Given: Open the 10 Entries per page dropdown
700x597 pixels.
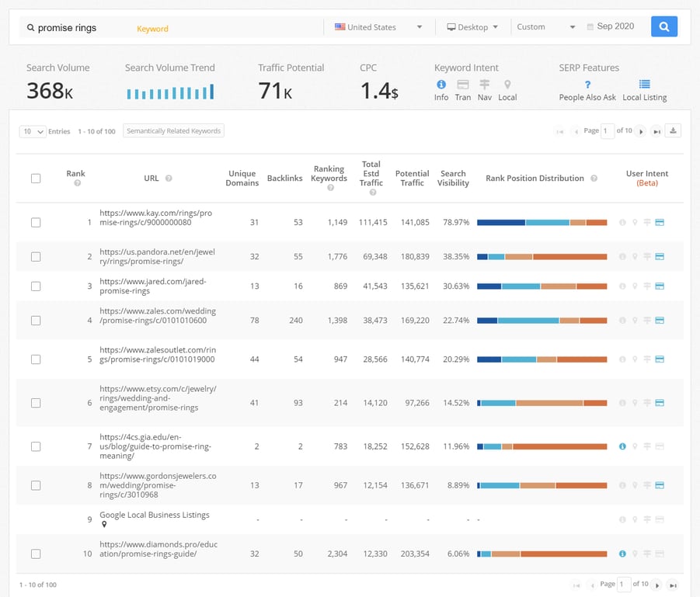Looking at the screenshot, I should click(33, 131).
